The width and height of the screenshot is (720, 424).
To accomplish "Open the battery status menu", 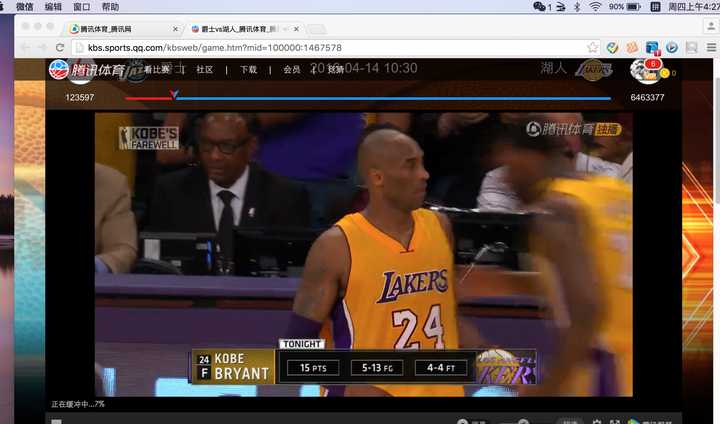I will [x=632, y=7].
